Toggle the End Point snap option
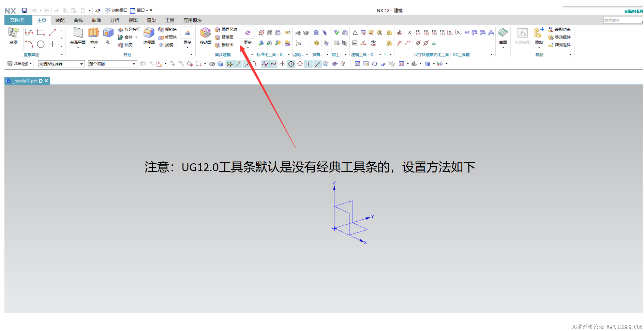 click(239, 64)
